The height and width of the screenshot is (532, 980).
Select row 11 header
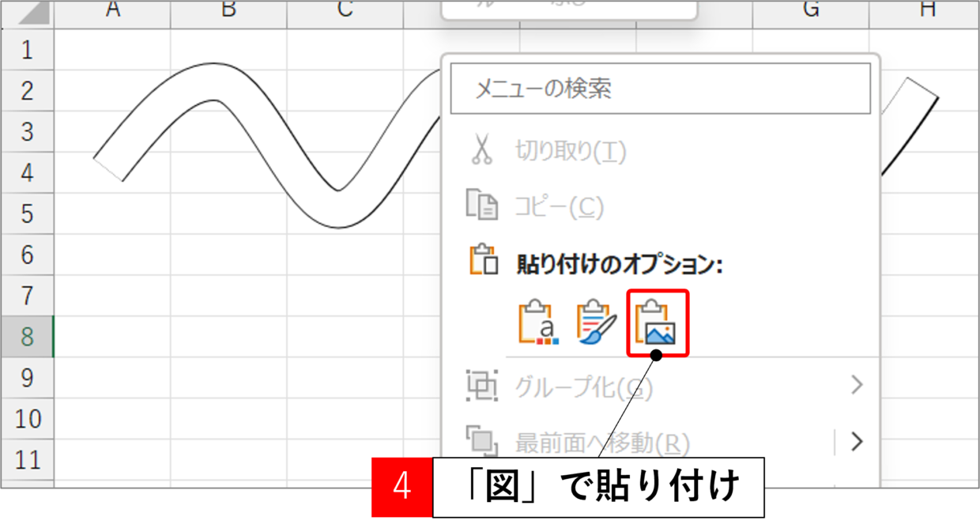(28, 460)
